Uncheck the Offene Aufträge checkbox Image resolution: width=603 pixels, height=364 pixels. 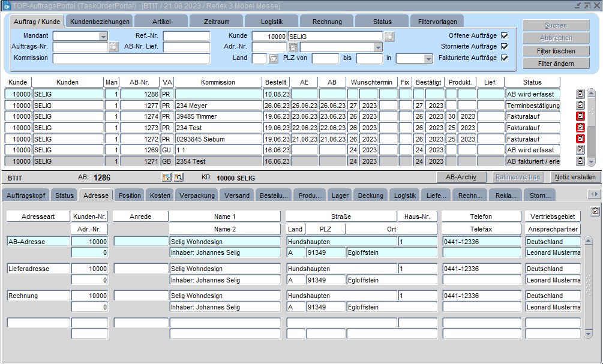(505, 36)
